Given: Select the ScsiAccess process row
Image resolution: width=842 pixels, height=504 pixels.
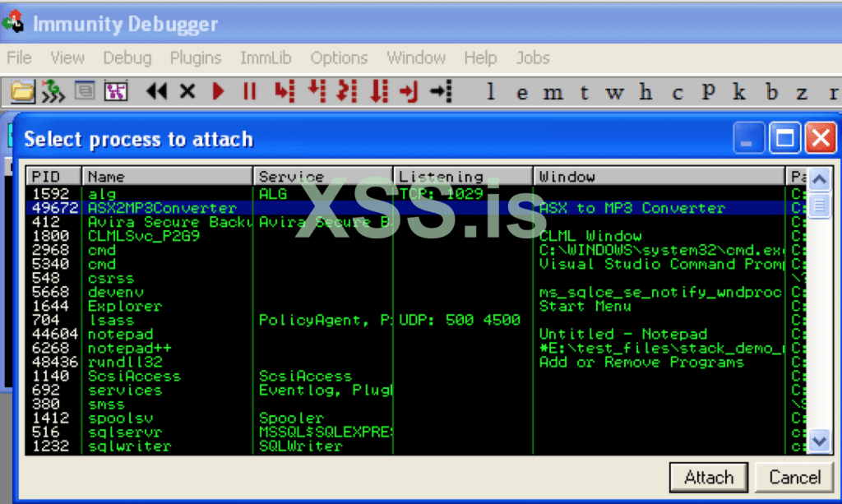Looking at the screenshot, I should coord(416,375).
